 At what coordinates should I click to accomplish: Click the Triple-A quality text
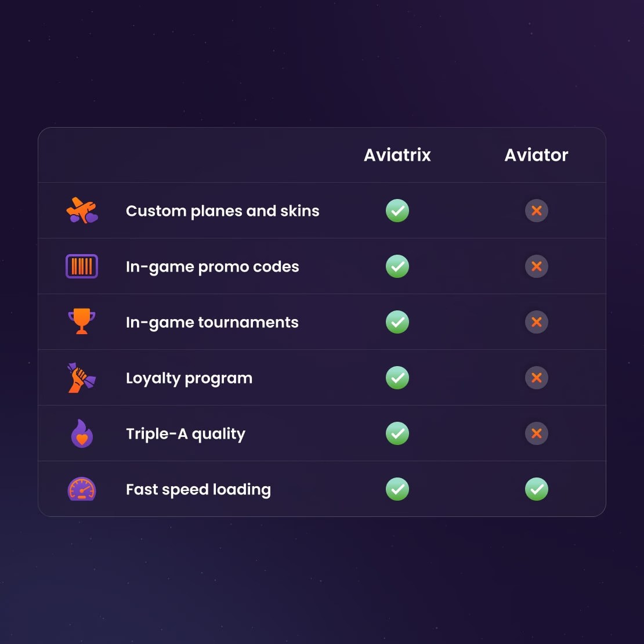[x=185, y=434]
